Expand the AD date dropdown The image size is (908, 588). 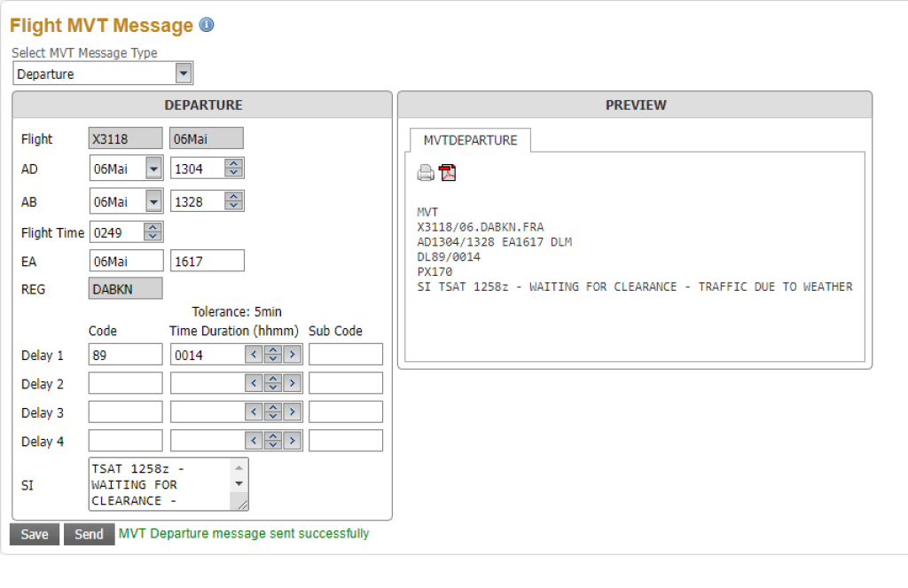153,169
